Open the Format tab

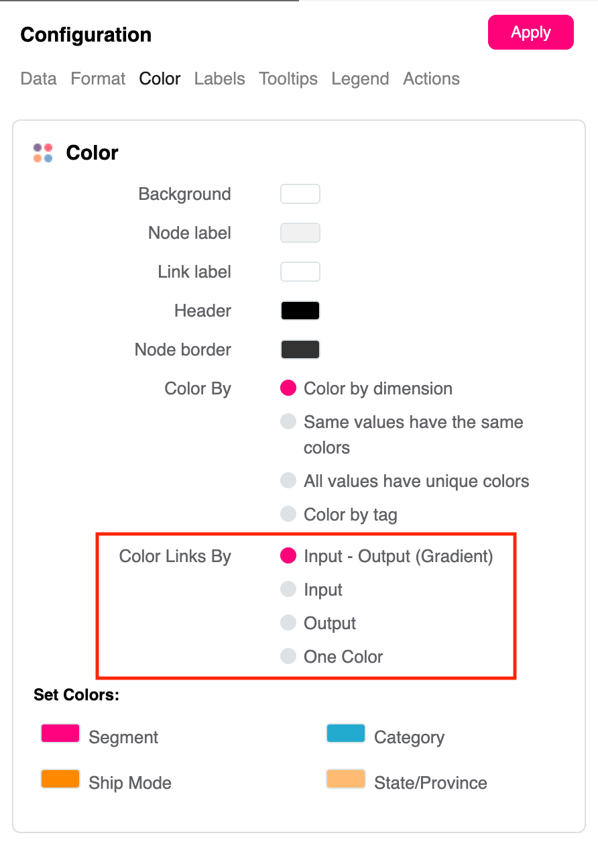[98, 78]
